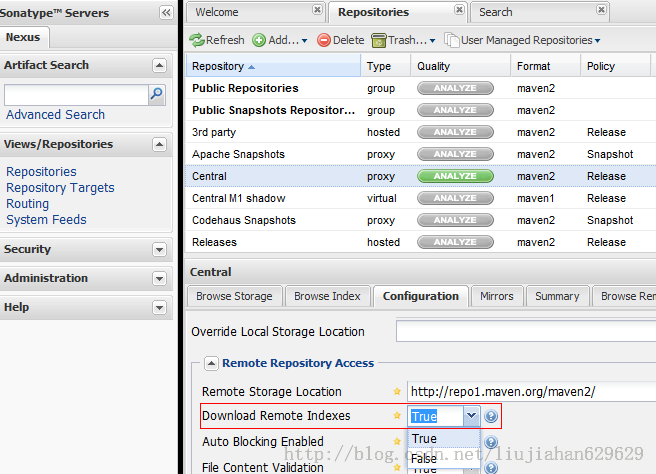Expand the Administration section

(159, 279)
